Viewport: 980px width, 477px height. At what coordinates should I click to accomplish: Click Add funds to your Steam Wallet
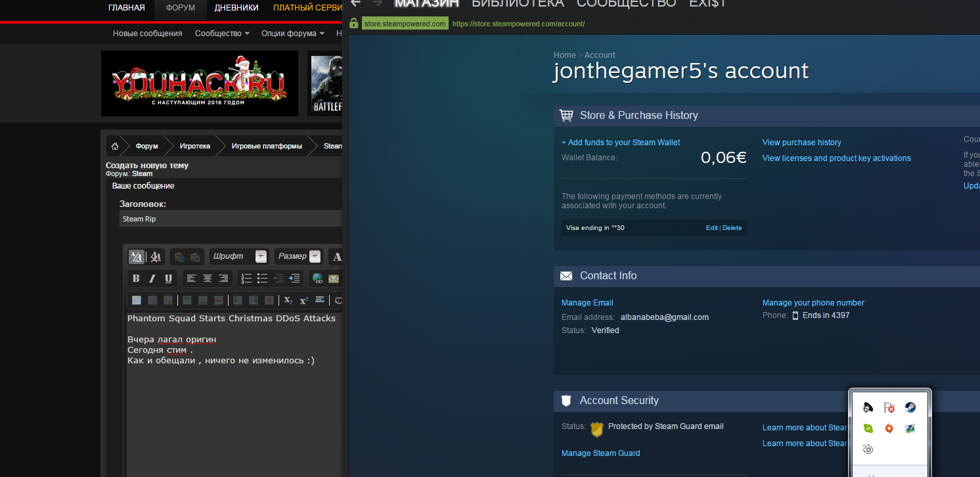(x=621, y=143)
